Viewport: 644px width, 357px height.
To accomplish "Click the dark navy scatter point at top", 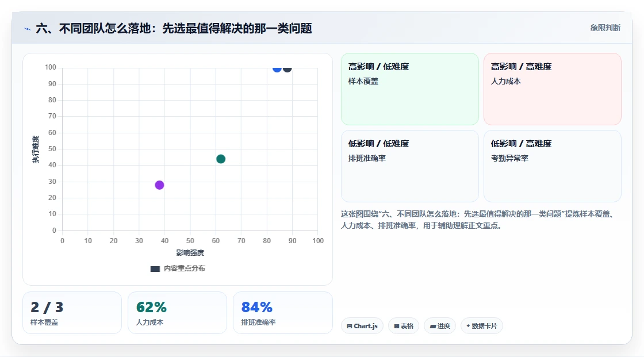I will (x=287, y=68).
